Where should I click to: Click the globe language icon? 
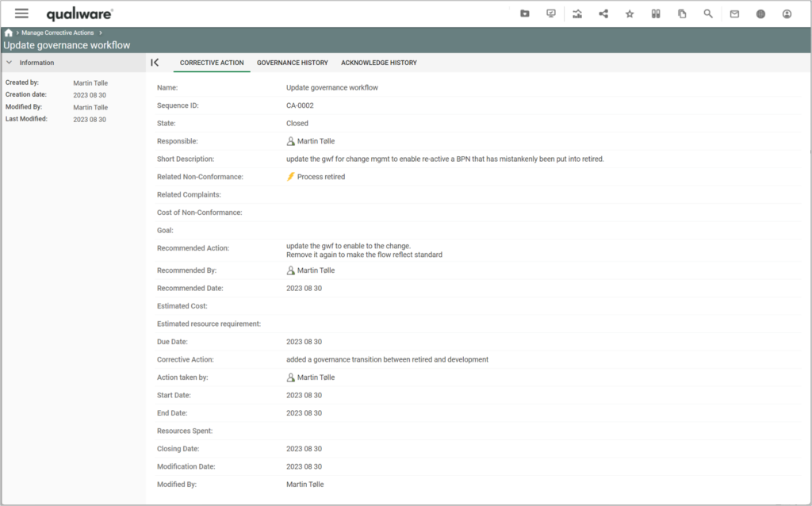pyautogui.click(x=760, y=13)
